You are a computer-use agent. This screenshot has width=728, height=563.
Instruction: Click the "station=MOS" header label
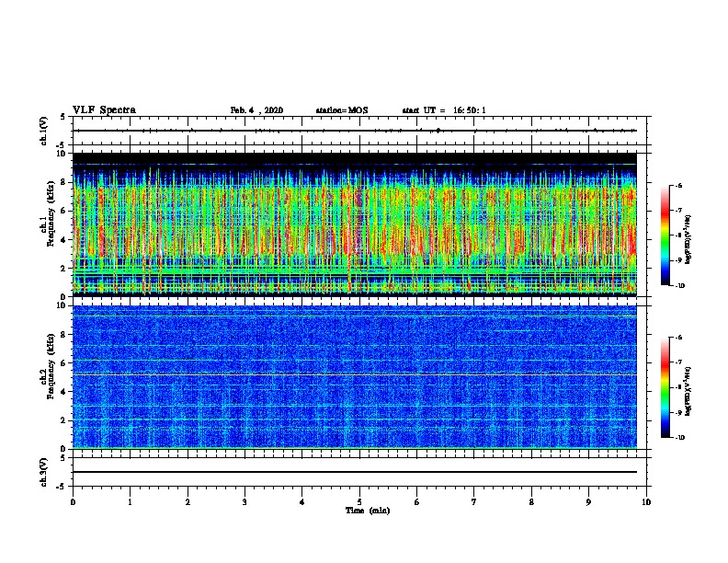(342, 110)
